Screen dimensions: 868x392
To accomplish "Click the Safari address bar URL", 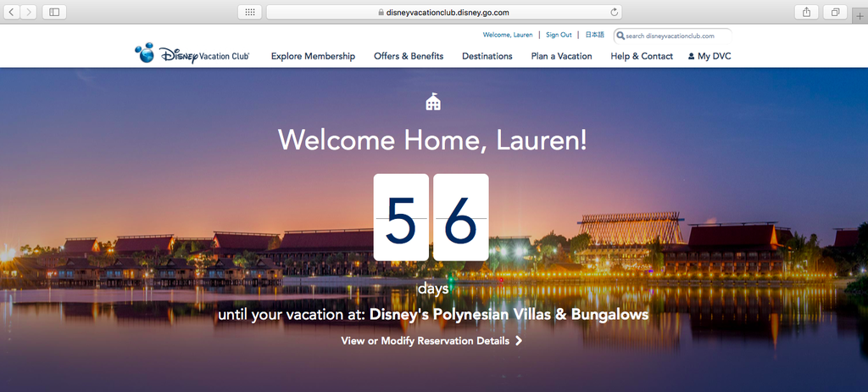I will 448,12.
